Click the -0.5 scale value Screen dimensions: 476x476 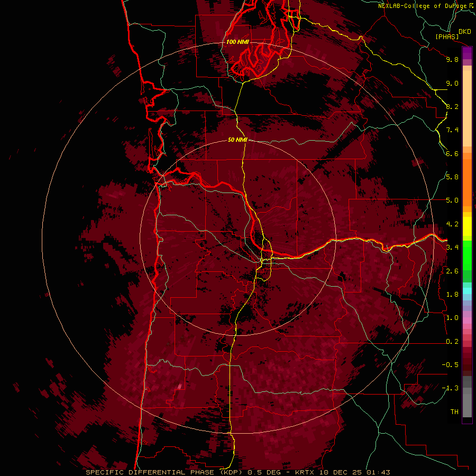(x=450, y=365)
